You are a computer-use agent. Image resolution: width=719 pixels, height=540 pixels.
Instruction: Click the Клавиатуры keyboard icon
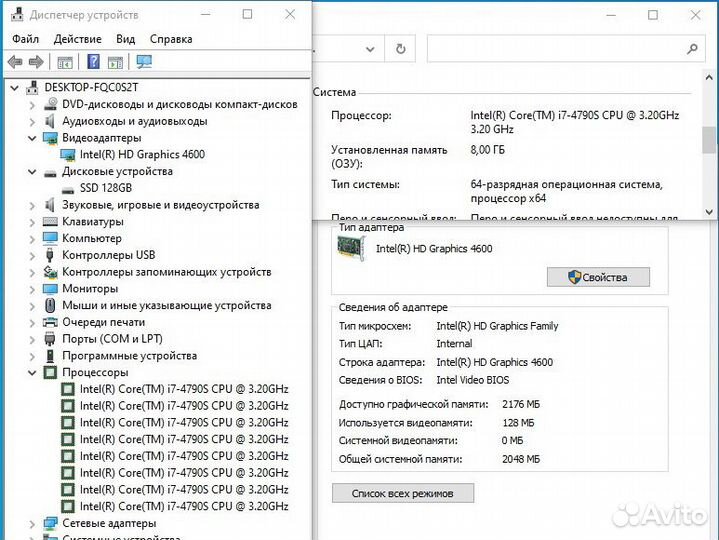coord(50,222)
